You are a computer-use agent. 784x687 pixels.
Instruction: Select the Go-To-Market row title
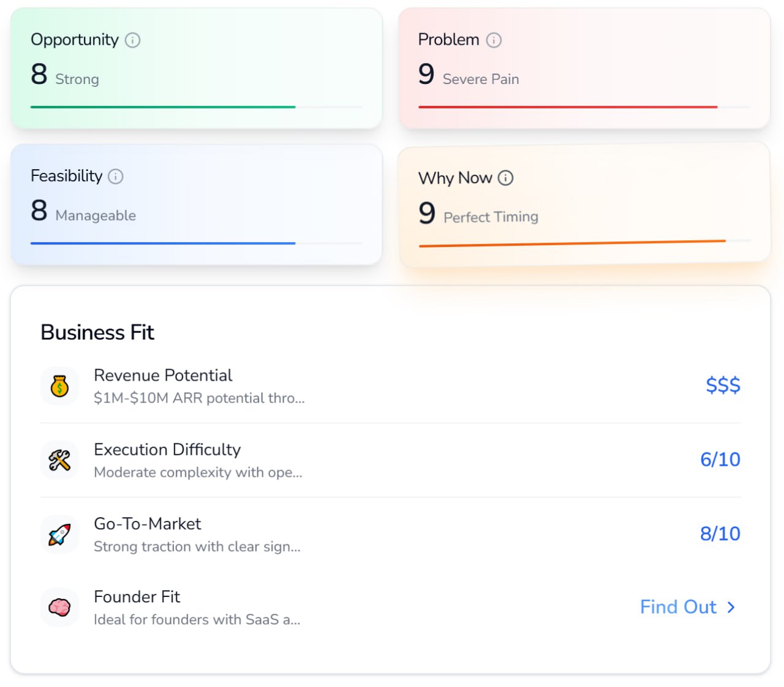click(147, 523)
